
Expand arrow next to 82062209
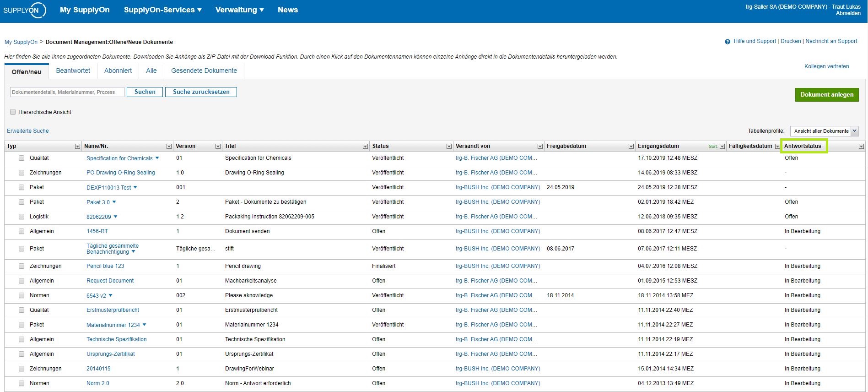click(116, 217)
